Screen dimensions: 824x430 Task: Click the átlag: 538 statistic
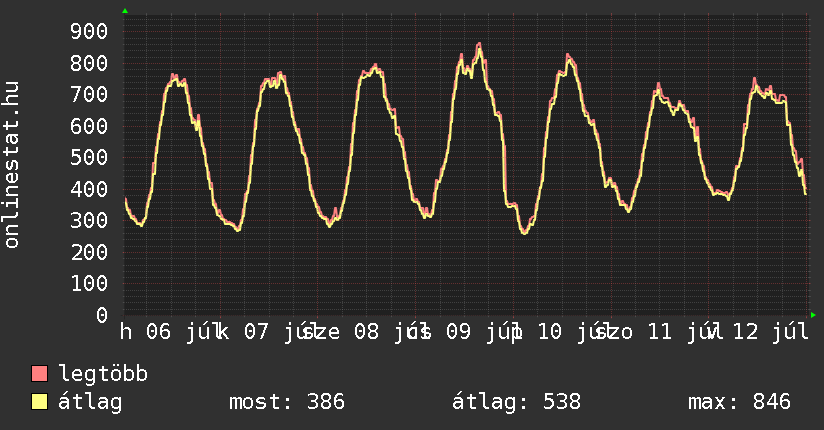[x=517, y=402]
